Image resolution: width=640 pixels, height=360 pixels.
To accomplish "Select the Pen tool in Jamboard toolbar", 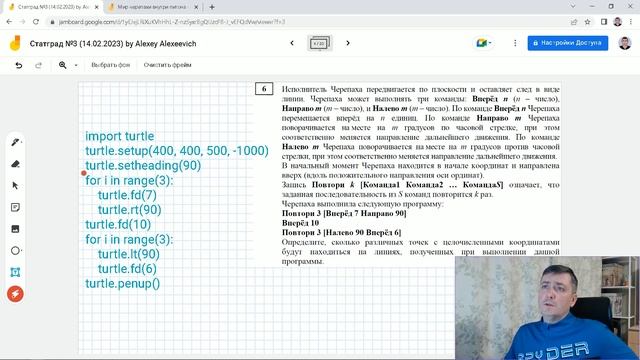I will (16, 142).
